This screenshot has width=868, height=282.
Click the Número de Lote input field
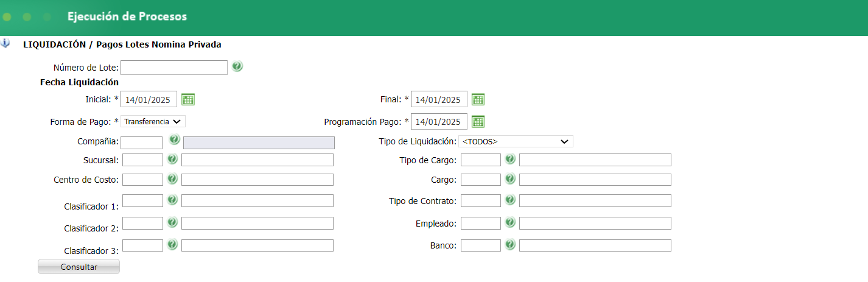[174, 67]
